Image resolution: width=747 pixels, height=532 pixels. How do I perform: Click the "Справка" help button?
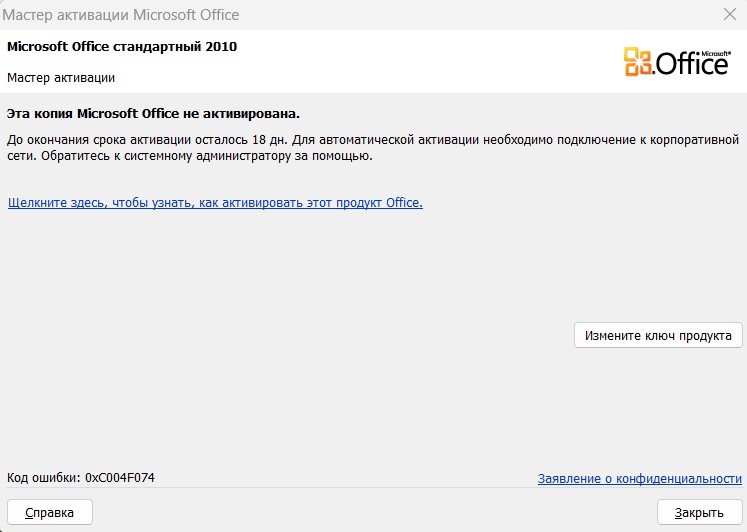(x=50, y=512)
